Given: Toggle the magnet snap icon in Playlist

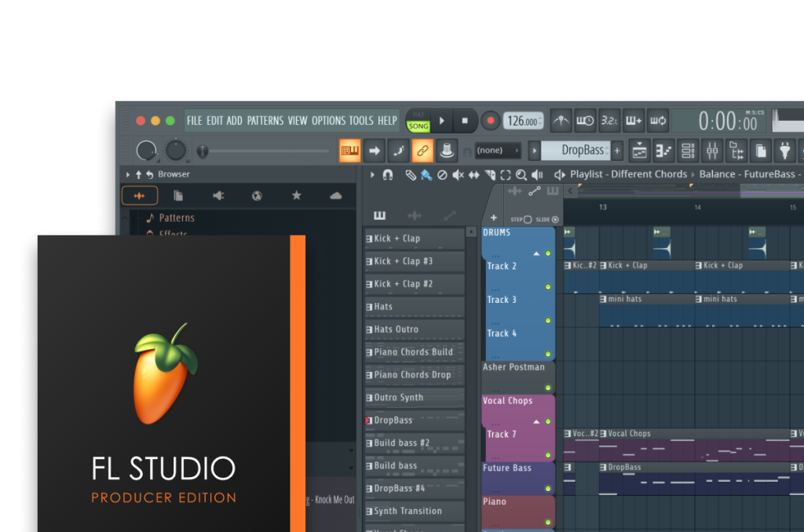Looking at the screenshot, I should [387, 175].
